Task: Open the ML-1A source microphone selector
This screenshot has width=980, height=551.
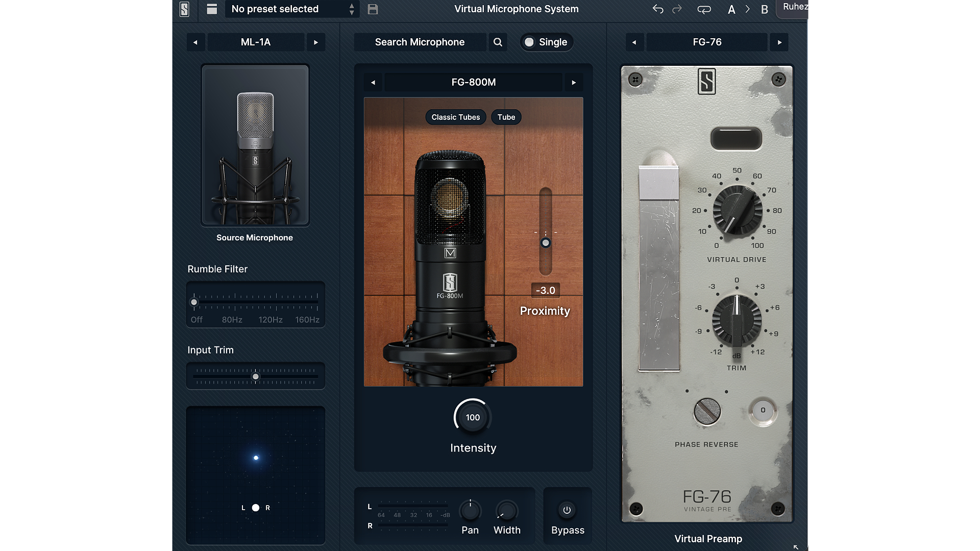Action: pyautogui.click(x=256, y=42)
